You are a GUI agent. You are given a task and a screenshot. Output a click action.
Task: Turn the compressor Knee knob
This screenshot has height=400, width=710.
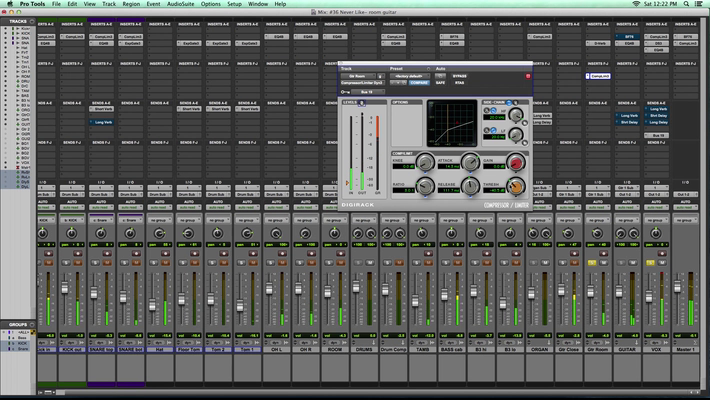[x=425, y=162]
